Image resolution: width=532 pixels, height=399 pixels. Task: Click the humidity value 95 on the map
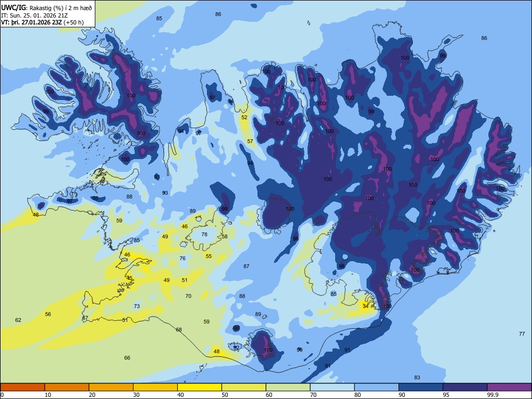click(95, 198)
